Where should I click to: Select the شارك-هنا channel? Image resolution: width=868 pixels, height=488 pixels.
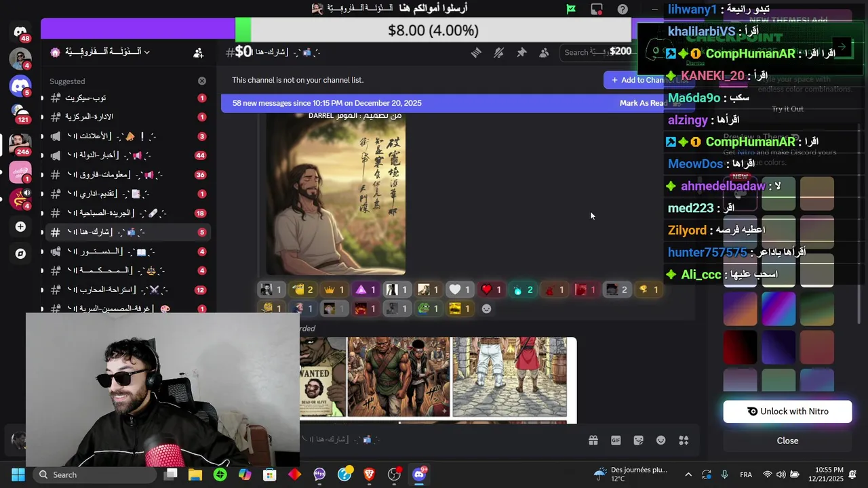pos(127,232)
